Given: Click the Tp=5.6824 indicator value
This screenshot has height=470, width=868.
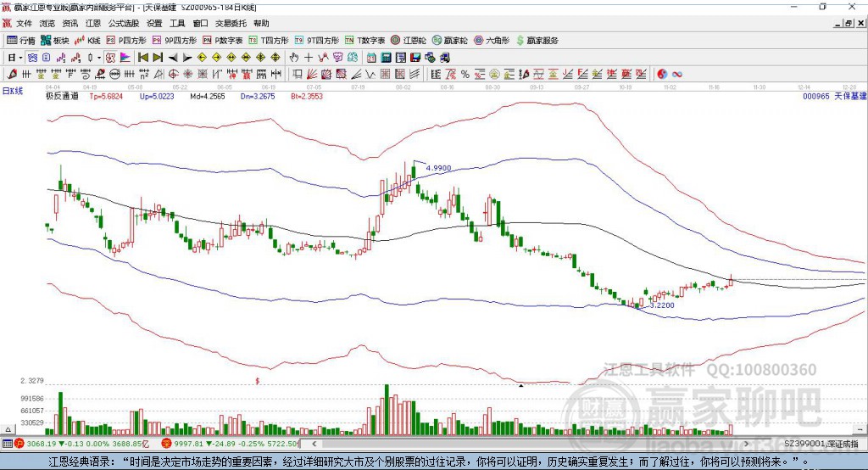Looking at the screenshot, I should coord(106,97).
